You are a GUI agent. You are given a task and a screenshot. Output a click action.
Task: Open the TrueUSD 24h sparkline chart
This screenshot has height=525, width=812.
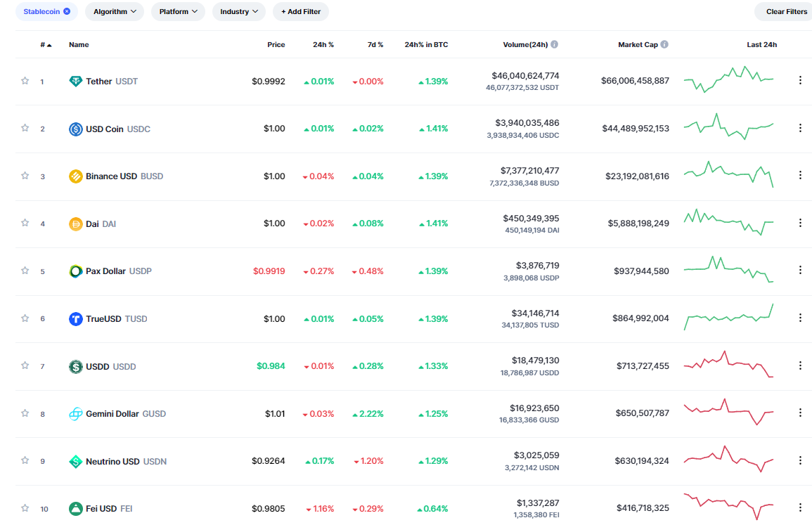pyautogui.click(x=728, y=318)
